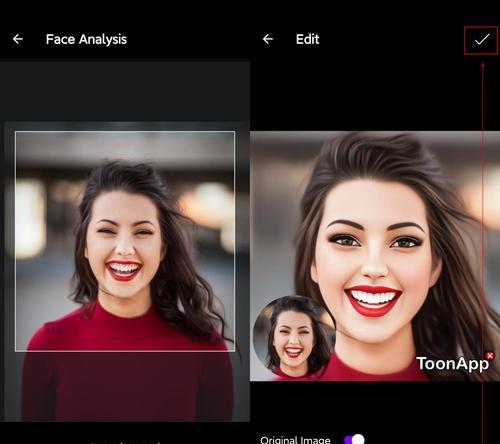
Task: Click the back arrow beside Edit
Action: 268,39
